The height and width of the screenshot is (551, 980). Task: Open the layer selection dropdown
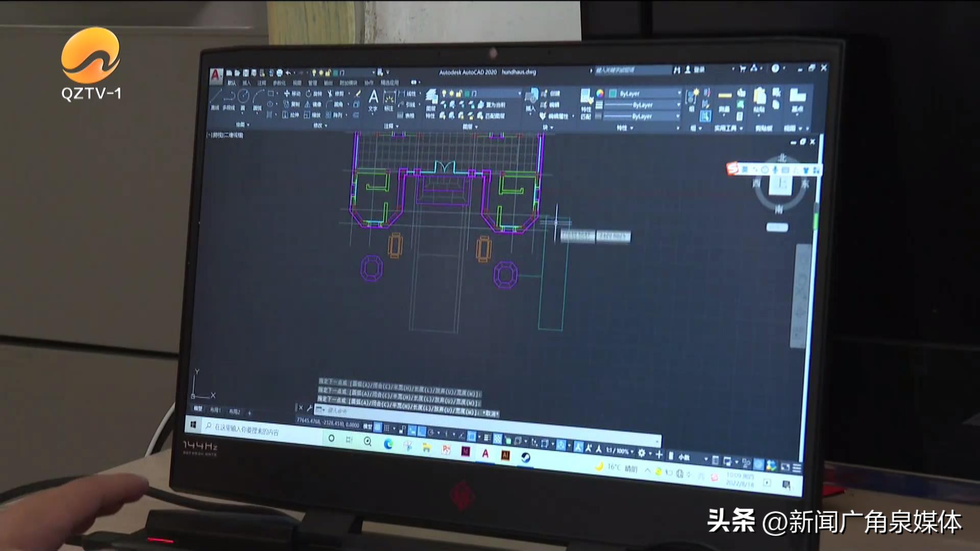(520, 93)
